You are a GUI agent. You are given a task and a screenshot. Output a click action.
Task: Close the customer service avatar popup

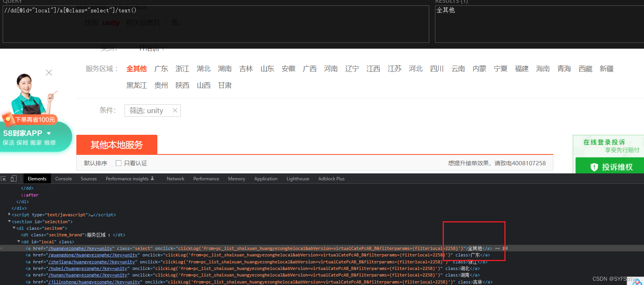click(49, 73)
